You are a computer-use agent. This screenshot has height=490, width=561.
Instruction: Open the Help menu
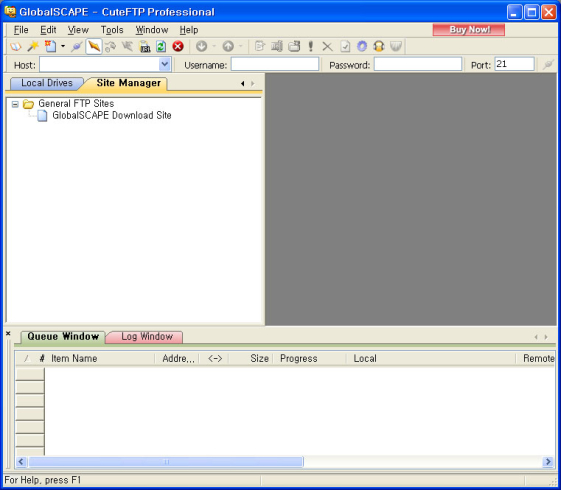[x=189, y=30]
